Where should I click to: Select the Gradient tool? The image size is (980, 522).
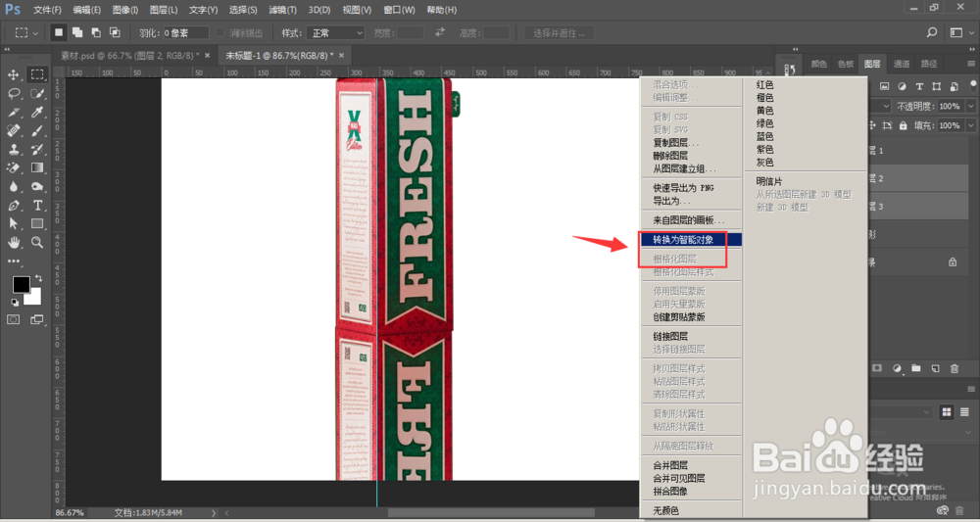click(x=37, y=168)
